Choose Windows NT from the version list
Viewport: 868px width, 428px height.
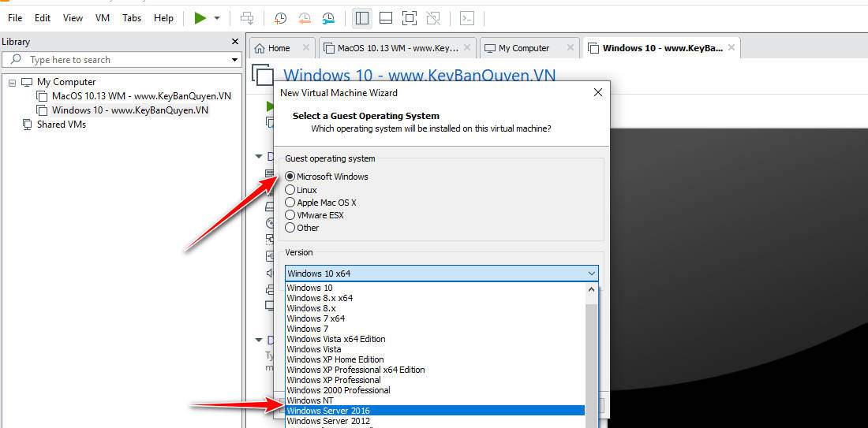(435, 400)
